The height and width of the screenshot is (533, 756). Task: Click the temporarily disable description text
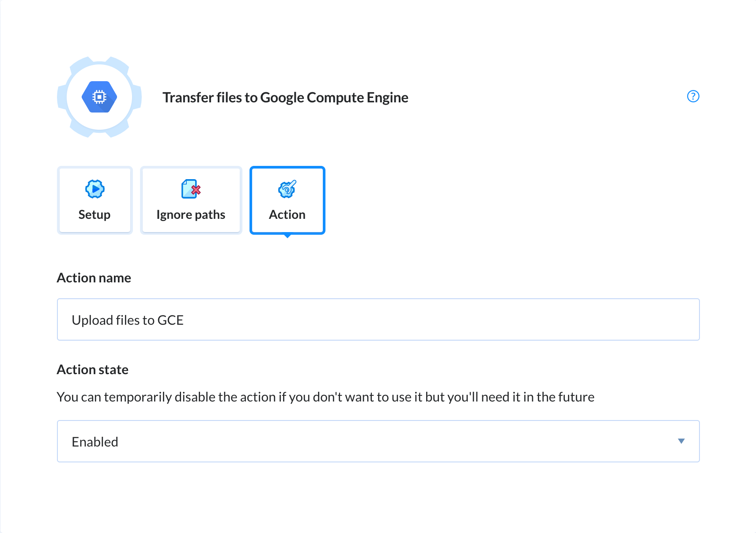(x=325, y=397)
